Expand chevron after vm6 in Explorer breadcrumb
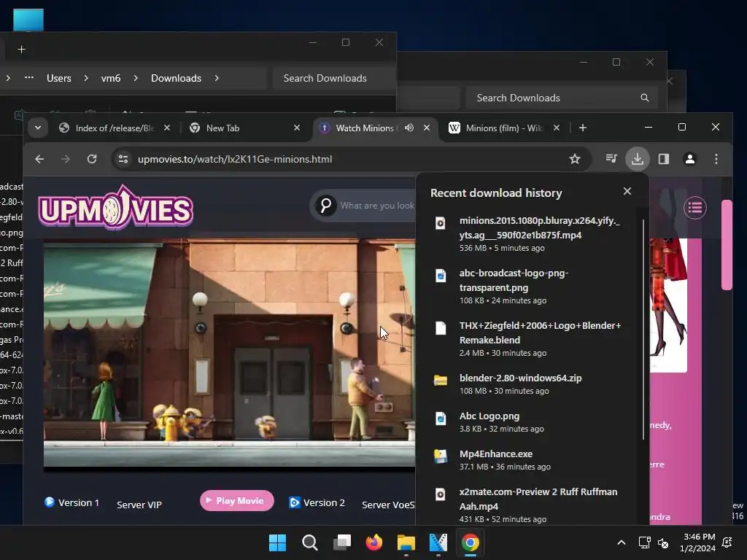 [136, 78]
